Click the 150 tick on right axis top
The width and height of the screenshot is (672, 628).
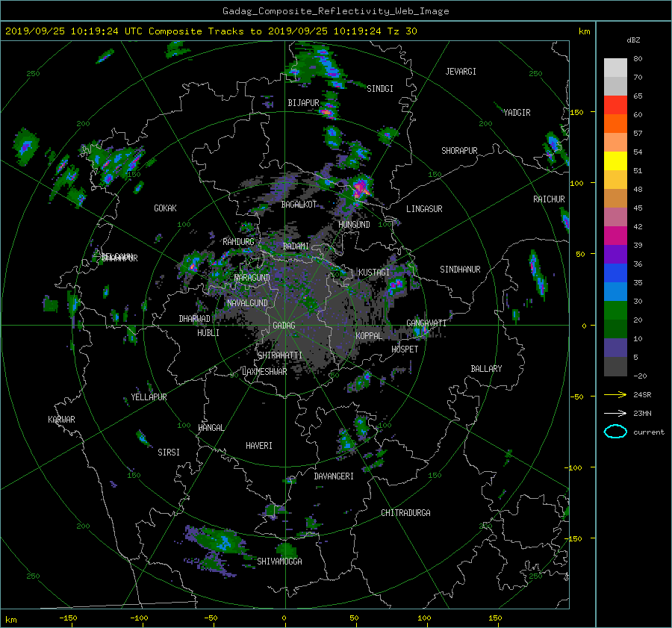click(x=577, y=112)
